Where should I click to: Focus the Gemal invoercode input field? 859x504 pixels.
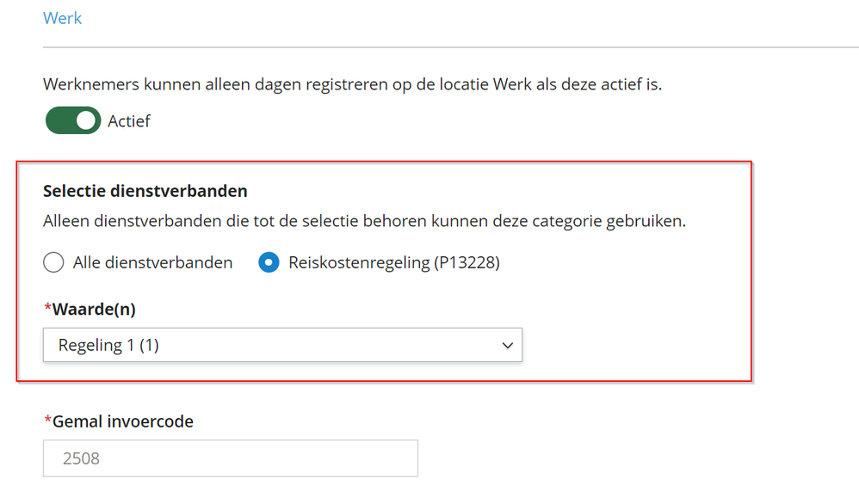tap(230, 458)
